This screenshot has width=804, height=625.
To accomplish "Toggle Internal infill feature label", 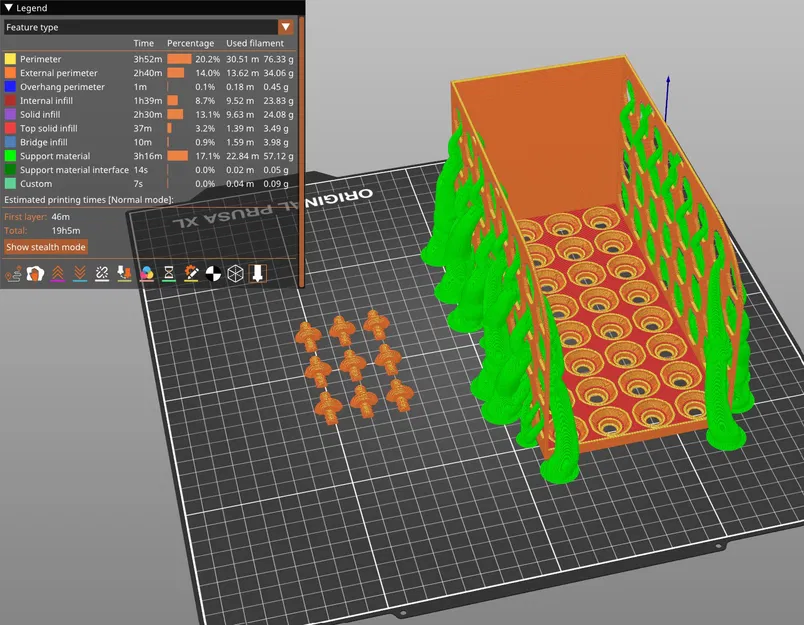I will (46, 100).
